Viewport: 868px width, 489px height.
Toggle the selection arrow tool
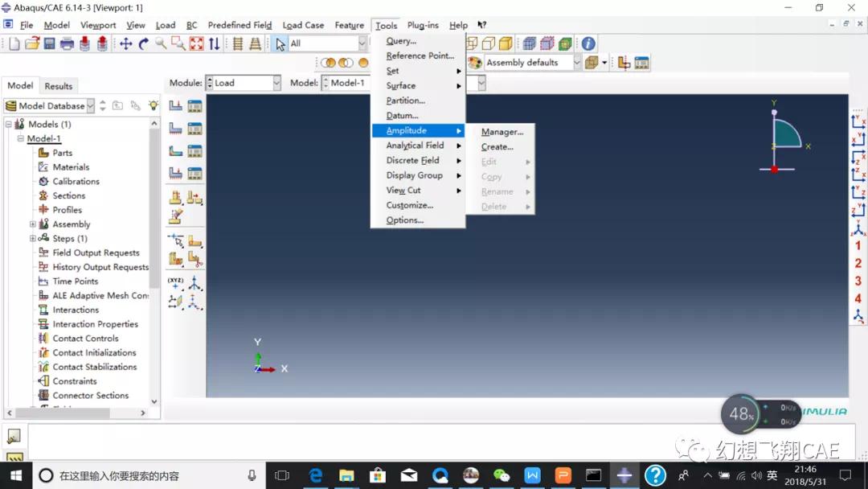pos(280,43)
